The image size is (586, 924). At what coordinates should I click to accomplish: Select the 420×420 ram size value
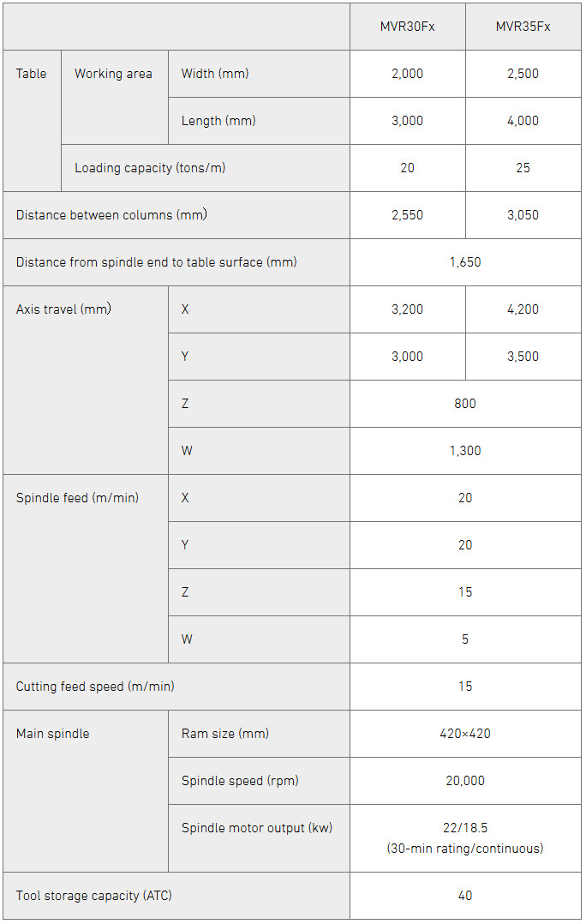pyautogui.click(x=465, y=734)
